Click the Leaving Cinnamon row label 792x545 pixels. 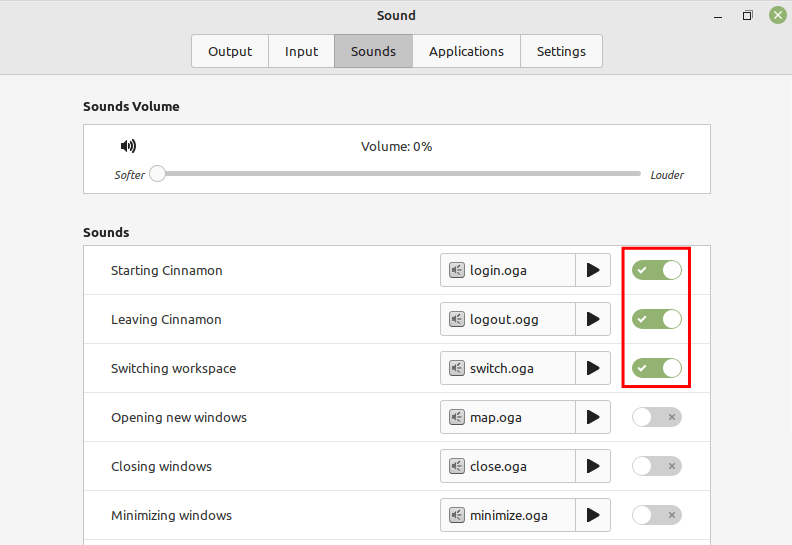coord(166,319)
